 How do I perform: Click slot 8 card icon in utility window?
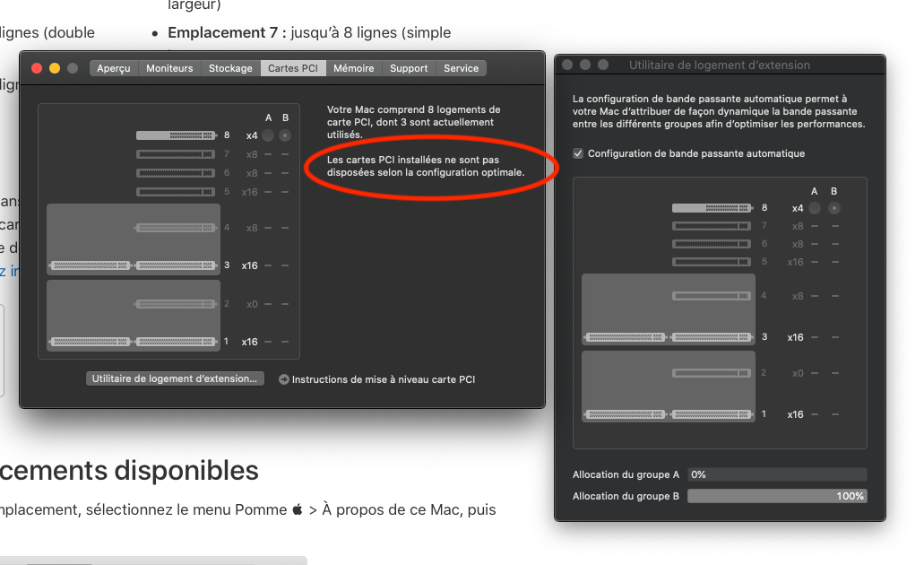click(x=712, y=208)
